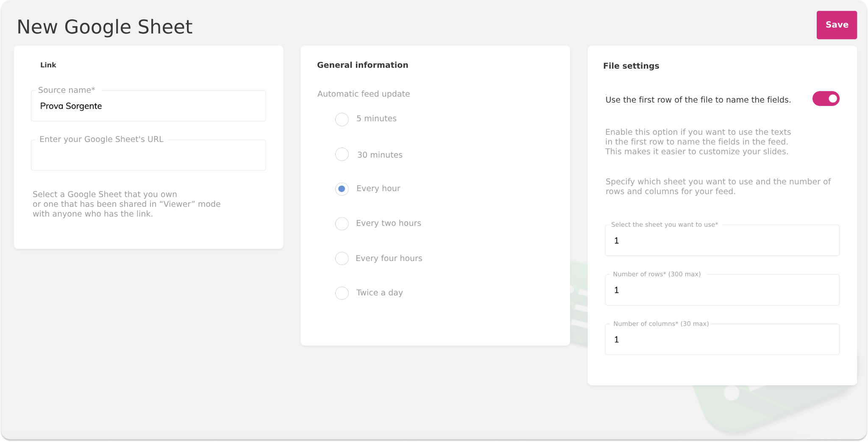Viewport: 868px width, 442px height.
Task: Click the "Use the first row of the file" text
Action: [698, 100]
